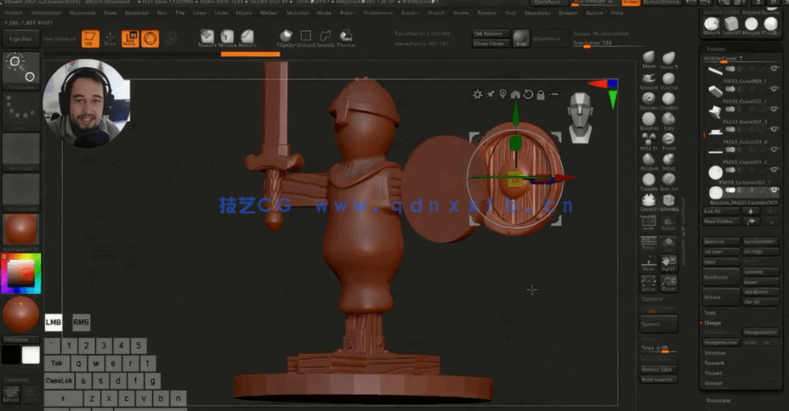789x411 pixels.
Task: Select the Smooth brush
Action: click(x=649, y=80)
